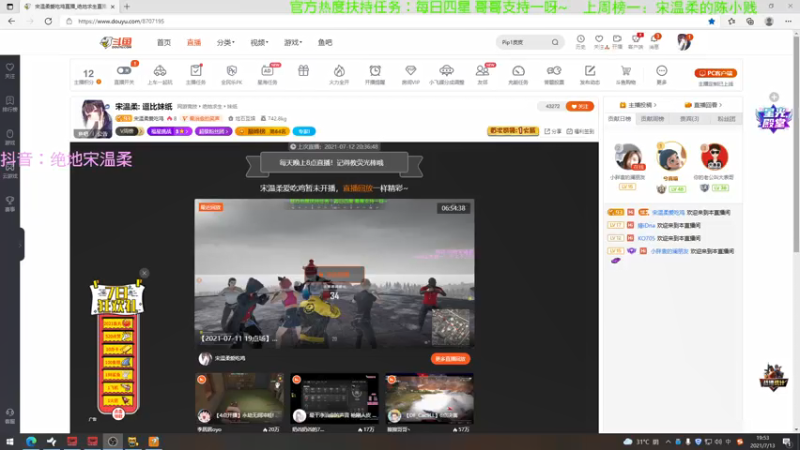Open the 鱼吧 forum menu item
Viewport: 800px width, 450px height.
tap(325, 42)
